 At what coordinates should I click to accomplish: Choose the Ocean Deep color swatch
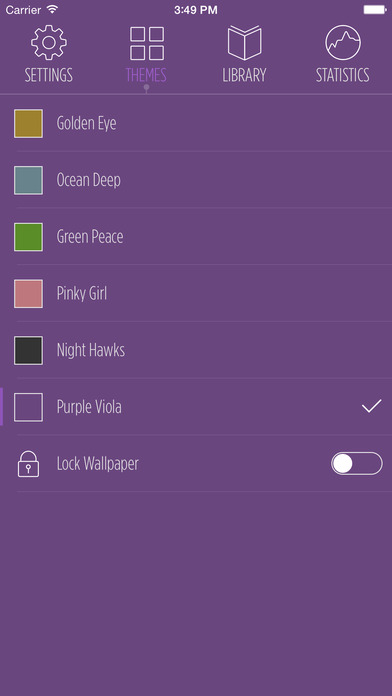(x=28, y=180)
